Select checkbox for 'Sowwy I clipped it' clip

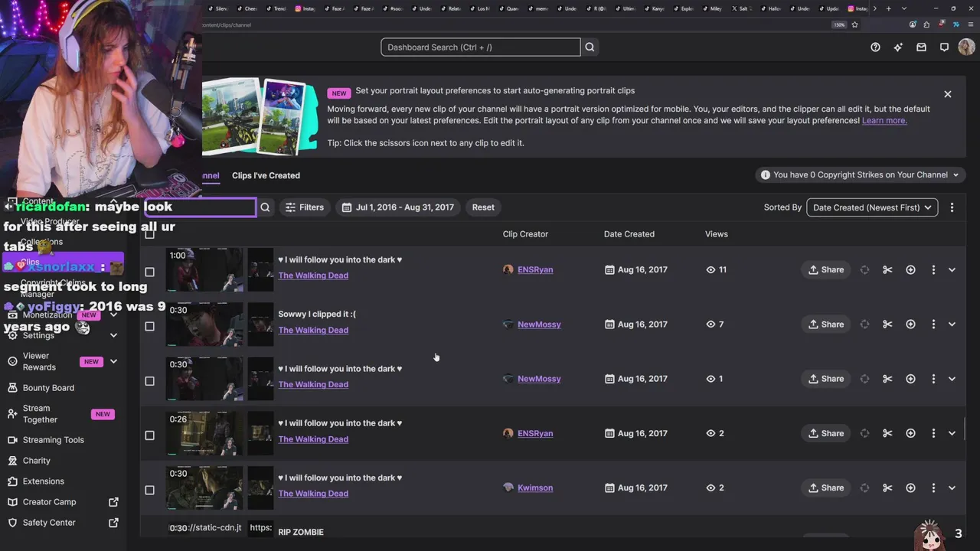(x=149, y=326)
